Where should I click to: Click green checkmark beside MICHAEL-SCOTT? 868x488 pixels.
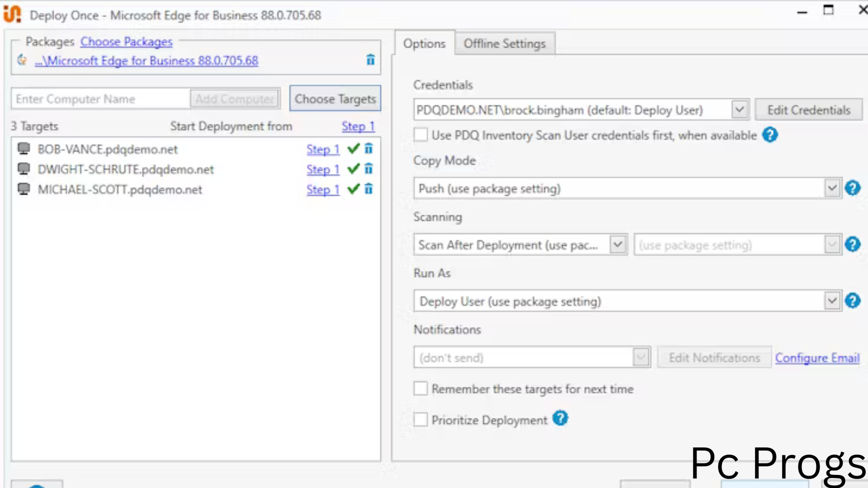pyautogui.click(x=354, y=189)
